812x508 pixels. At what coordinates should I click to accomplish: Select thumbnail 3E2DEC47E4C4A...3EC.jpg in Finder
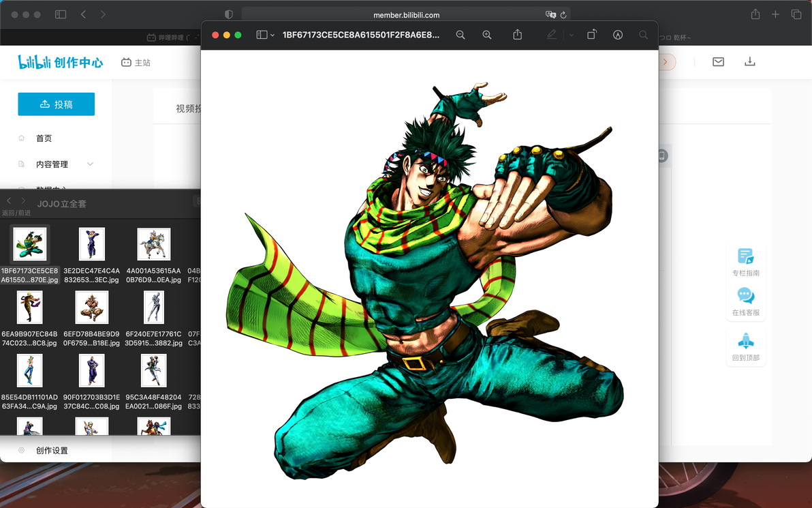[92, 244]
